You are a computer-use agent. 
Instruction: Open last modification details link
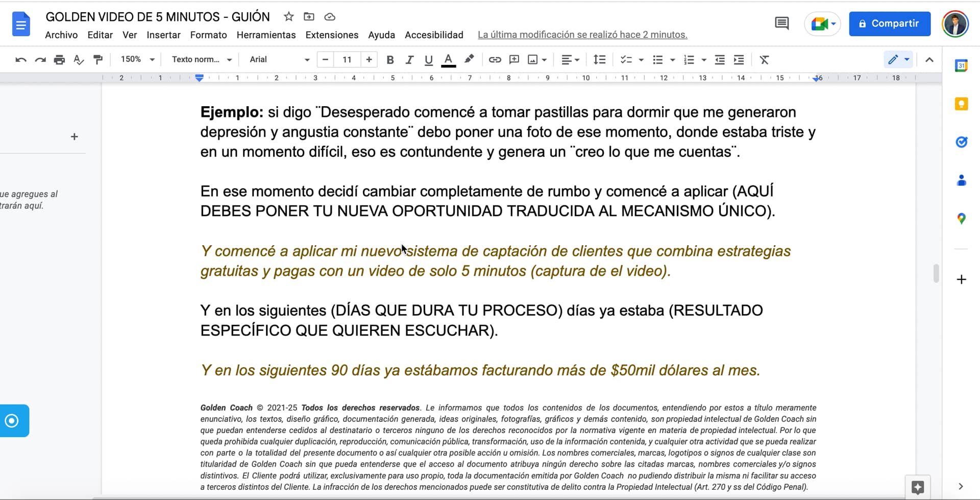pos(582,35)
